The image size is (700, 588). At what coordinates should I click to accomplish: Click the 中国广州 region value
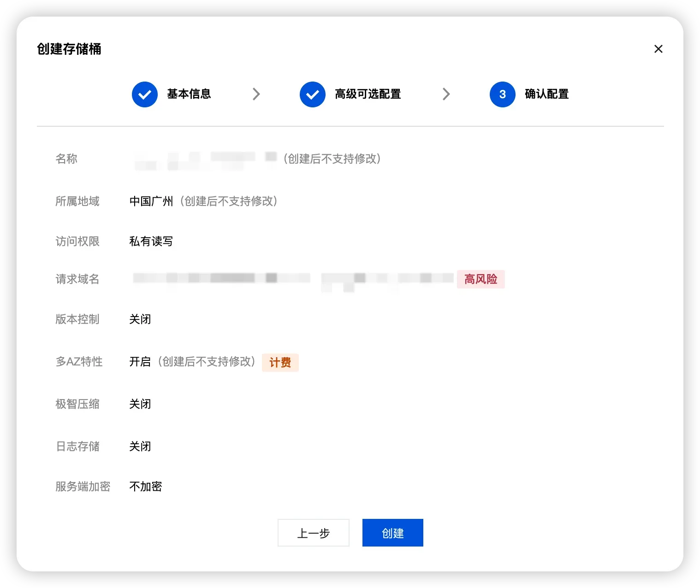point(151,201)
